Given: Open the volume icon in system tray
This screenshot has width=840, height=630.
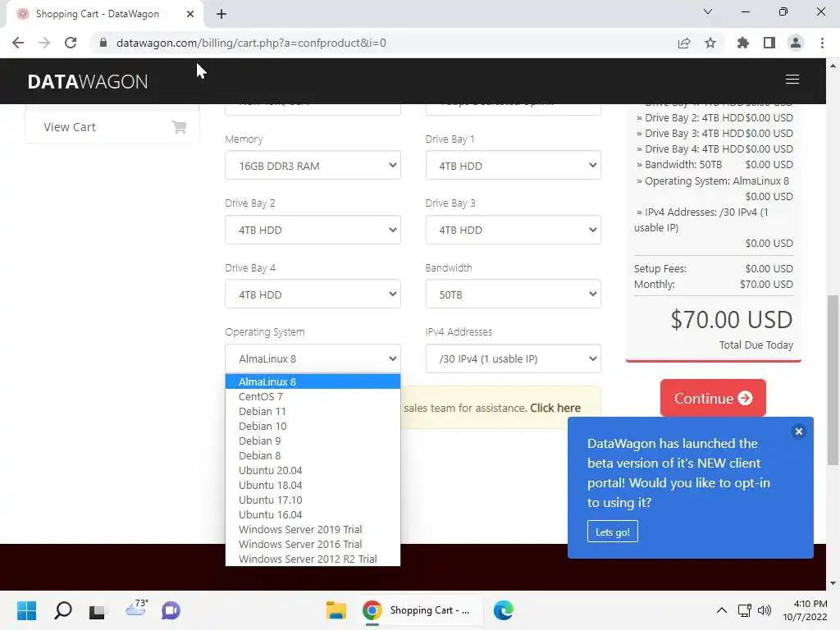Looking at the screenshot, I should (765, 610).
